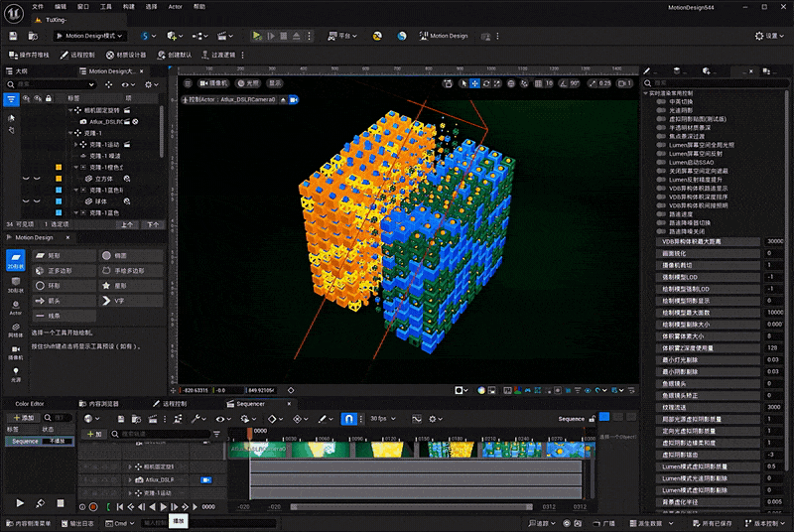Click the blue camera pilot icon by Atlux_DSLRCamera0
Viewport: 794px width, 532px height.
[294, 99]
